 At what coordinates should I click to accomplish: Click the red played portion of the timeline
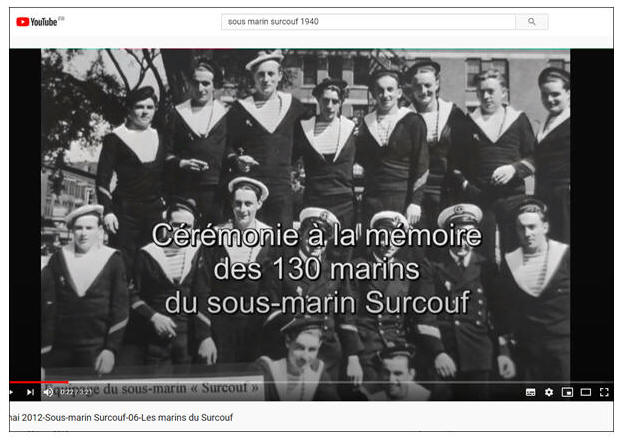[40, 382]
